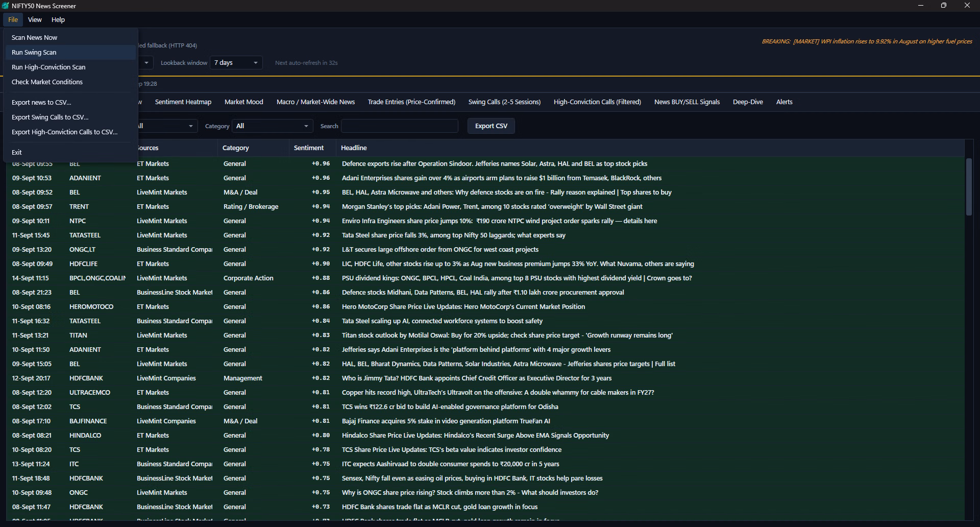The height and width of the screenshot is (527, 980).
Task: Click the Who is Jimmy Tata headline
Action: (x=477, y=378)
